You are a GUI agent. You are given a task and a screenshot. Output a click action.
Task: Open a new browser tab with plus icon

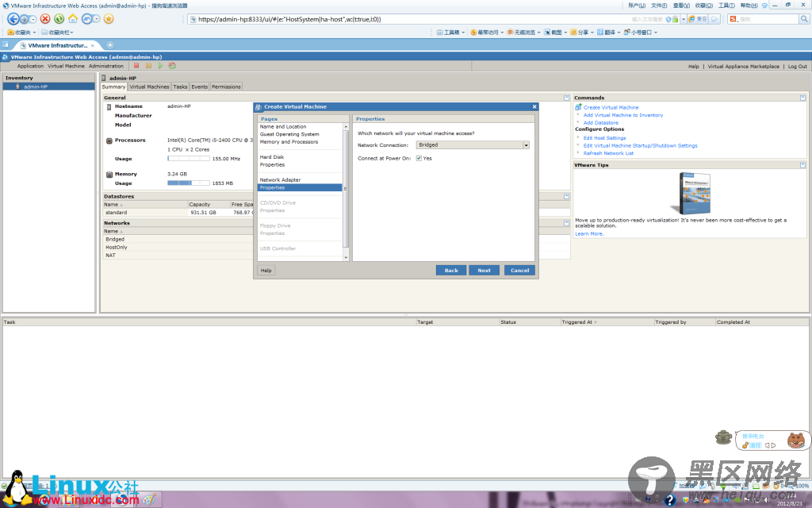109,45
